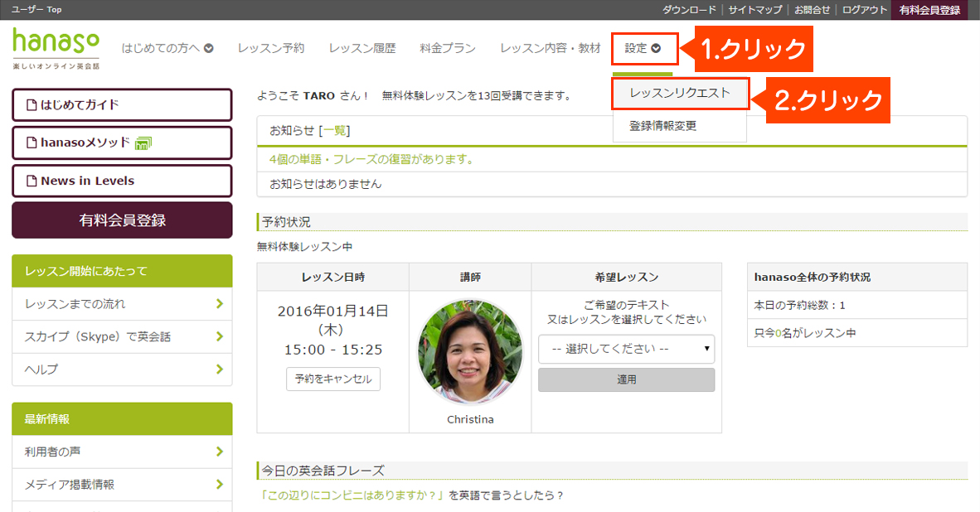Open 利用者の声 sidebar item
Image resolution: width=980 pixels, height=512 pixels.
(x=122, y=452)
